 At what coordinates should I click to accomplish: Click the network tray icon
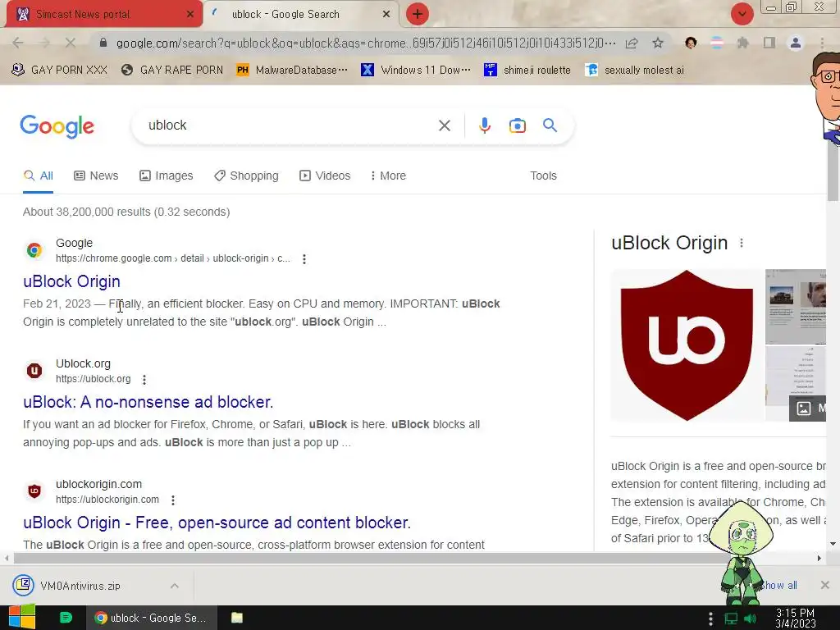[x=731, y=619]
